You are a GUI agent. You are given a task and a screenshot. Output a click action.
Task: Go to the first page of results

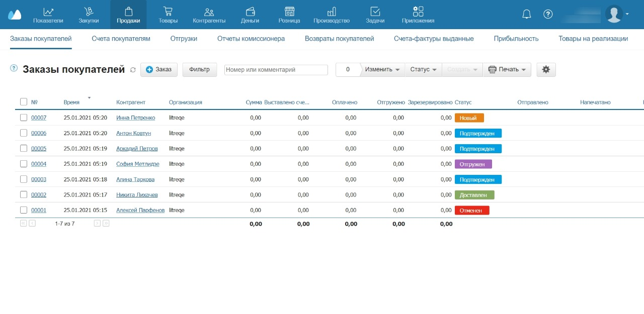pyautogui.click(x=23, y=223)
